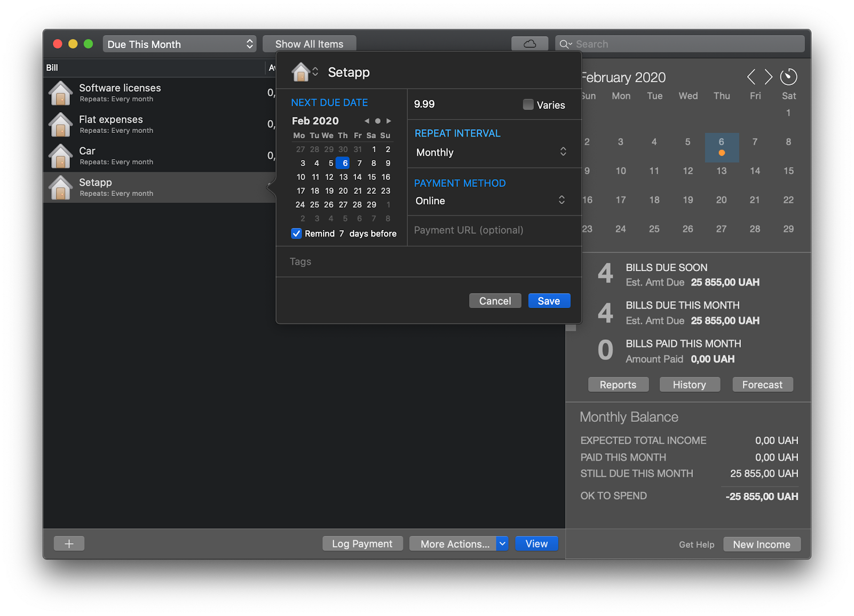Click the remind days number 7
The height and width of the screenshot is (616, 854).
pos(342,233)
